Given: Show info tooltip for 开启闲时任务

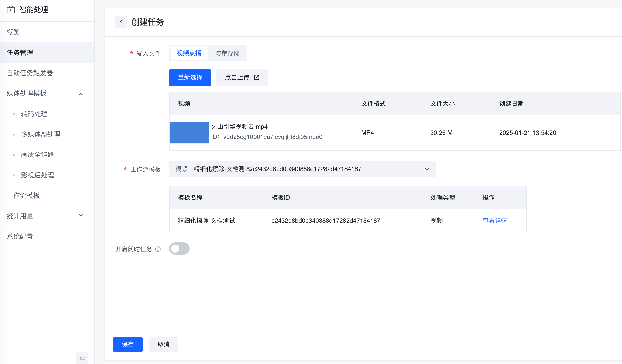Looking at the screenshot, I should coord(158,249).
